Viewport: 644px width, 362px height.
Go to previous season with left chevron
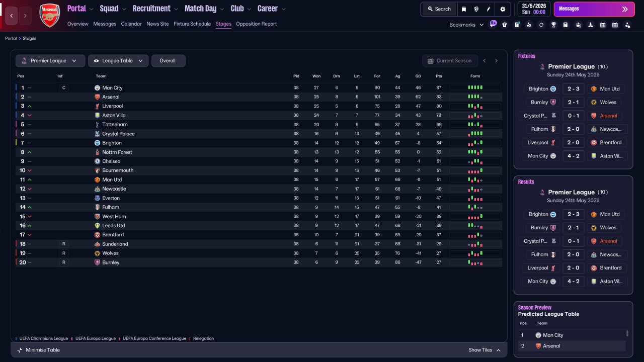click(485, 61)
